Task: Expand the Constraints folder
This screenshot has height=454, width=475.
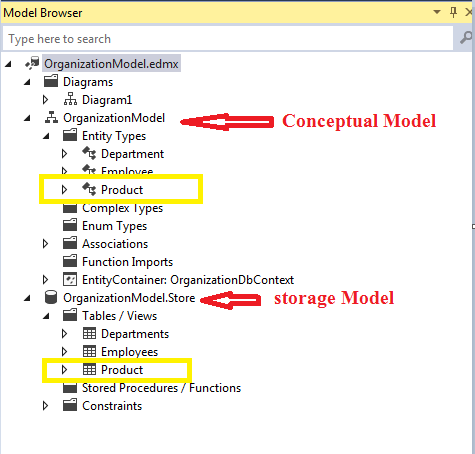Action: click(x=46, y=406)
